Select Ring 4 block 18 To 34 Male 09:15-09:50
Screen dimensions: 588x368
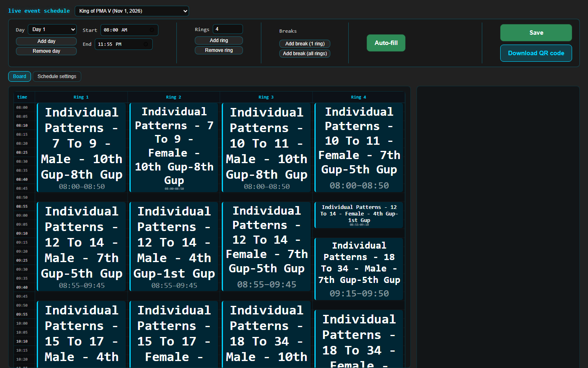click(359, 269)
